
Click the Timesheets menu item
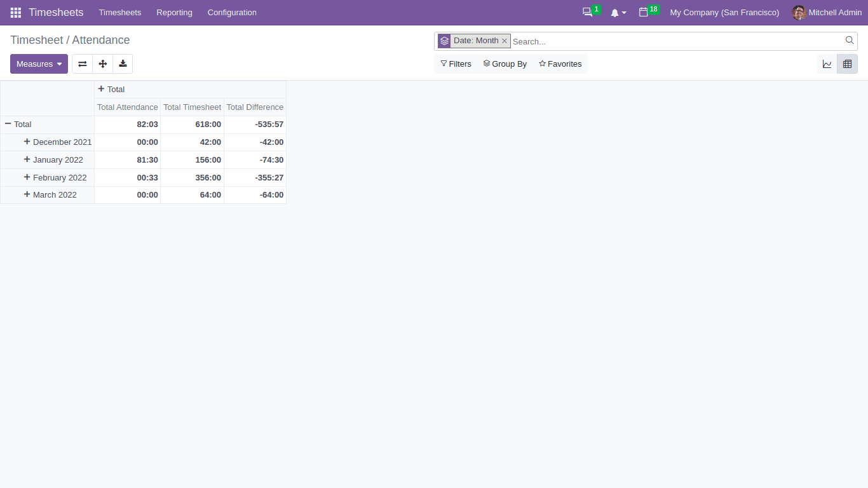pyautogui.click(x=119, y=12)
